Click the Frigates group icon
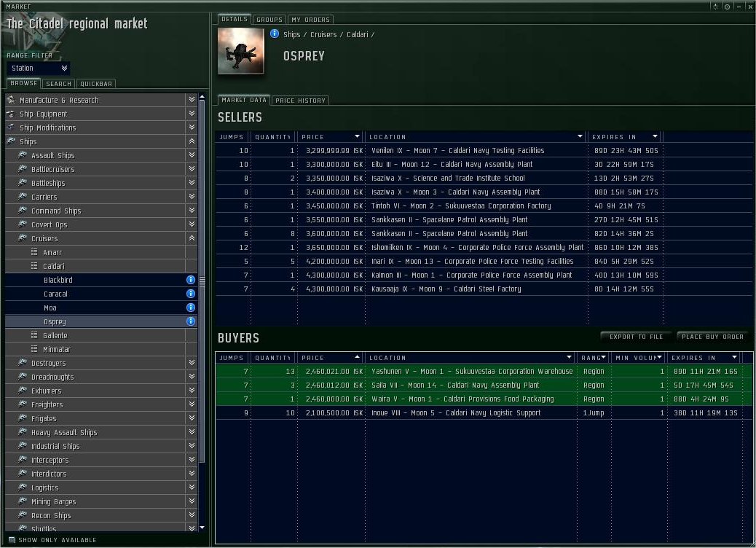756x548 pixels. point(22,418)
